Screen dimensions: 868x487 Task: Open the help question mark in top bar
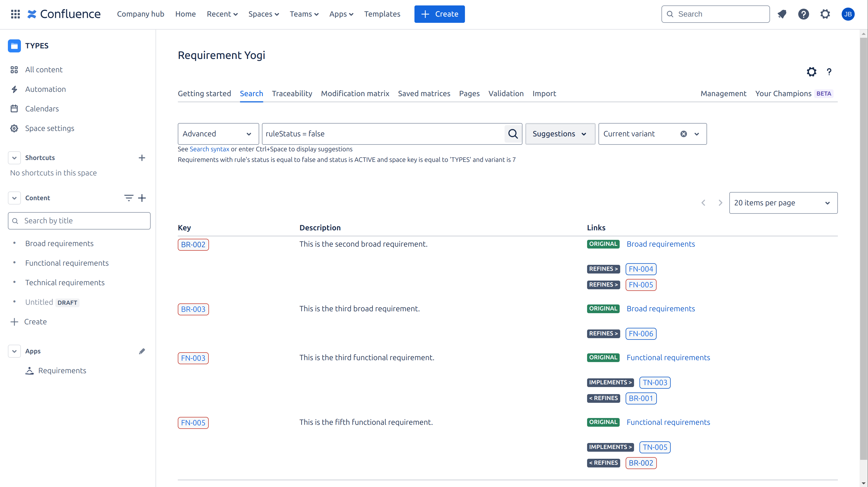tap(803, 14)
